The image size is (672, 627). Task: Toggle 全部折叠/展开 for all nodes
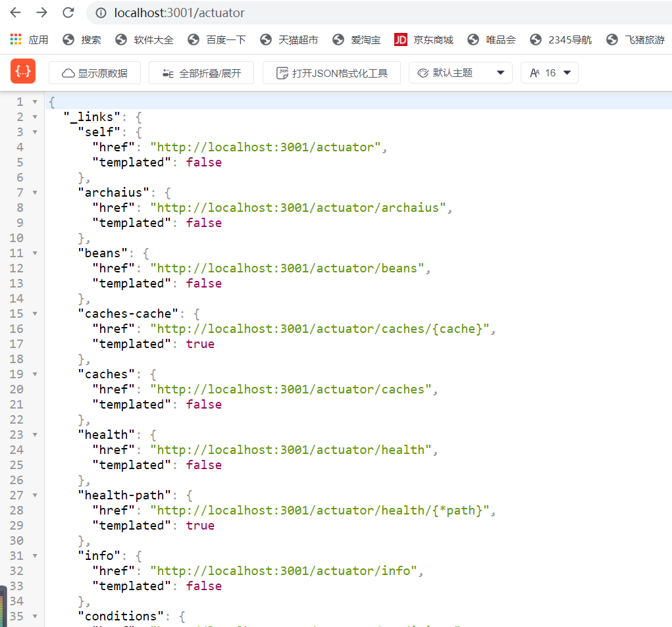pyautogui.click(x=201, y=73)
